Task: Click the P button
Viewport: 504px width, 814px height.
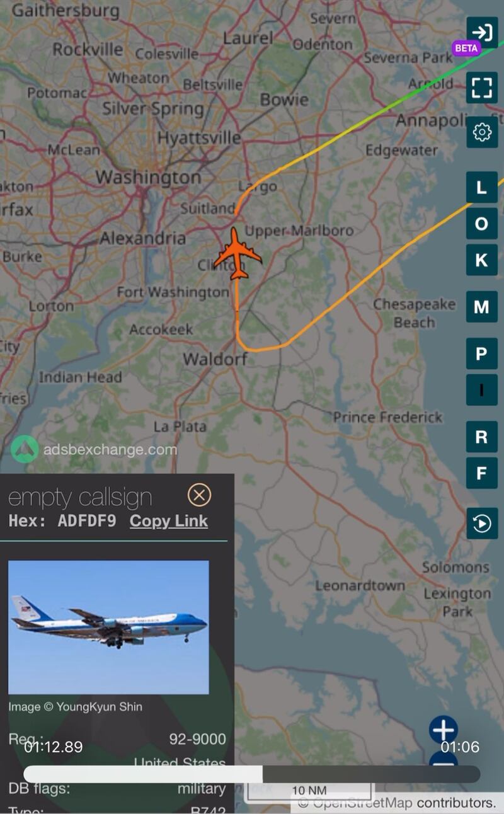Action: click(x=482, y=353)
